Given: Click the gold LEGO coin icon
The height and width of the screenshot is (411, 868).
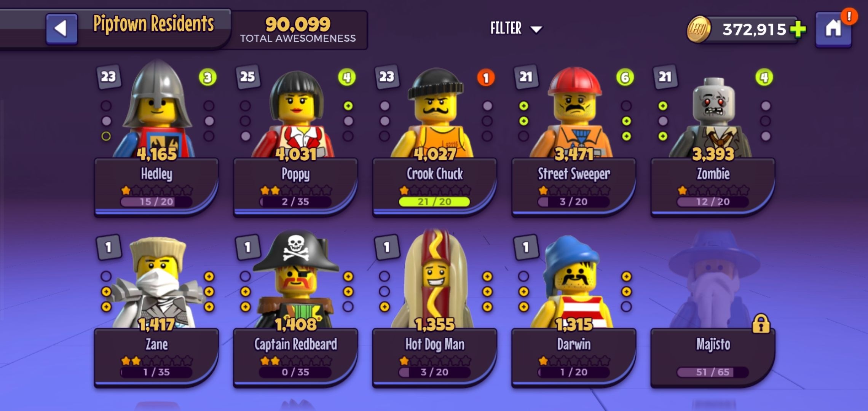Looking at the screenshot, I should click(x=699, y=29).
